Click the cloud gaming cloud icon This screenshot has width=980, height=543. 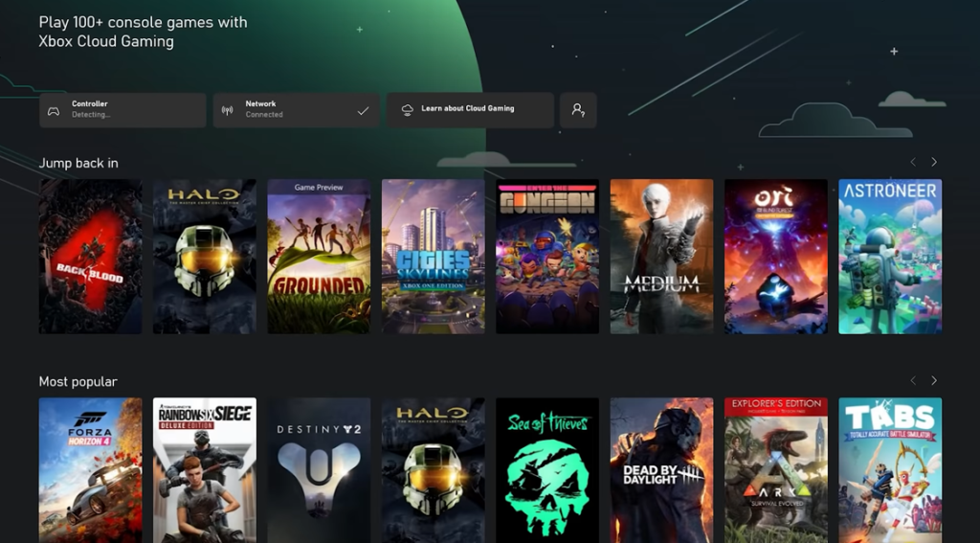point(407,110)
